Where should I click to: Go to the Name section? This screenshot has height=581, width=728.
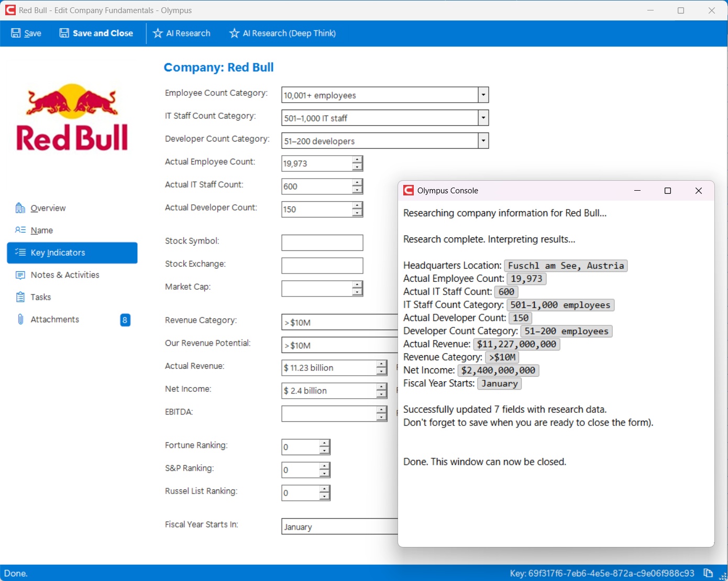pos(41,231)
